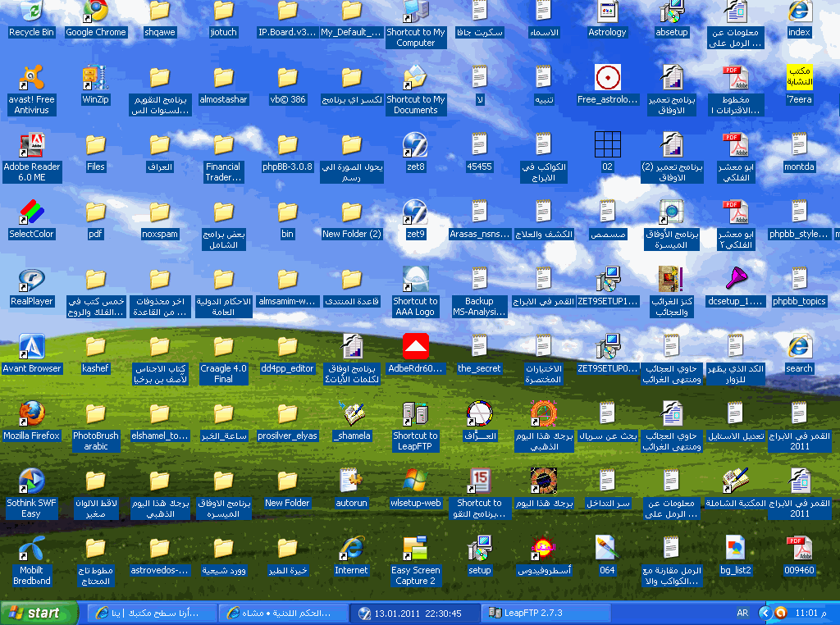Screen dimensions: 840x625
Task: Select the Astrology program icon
Action: tap(607, 11)
